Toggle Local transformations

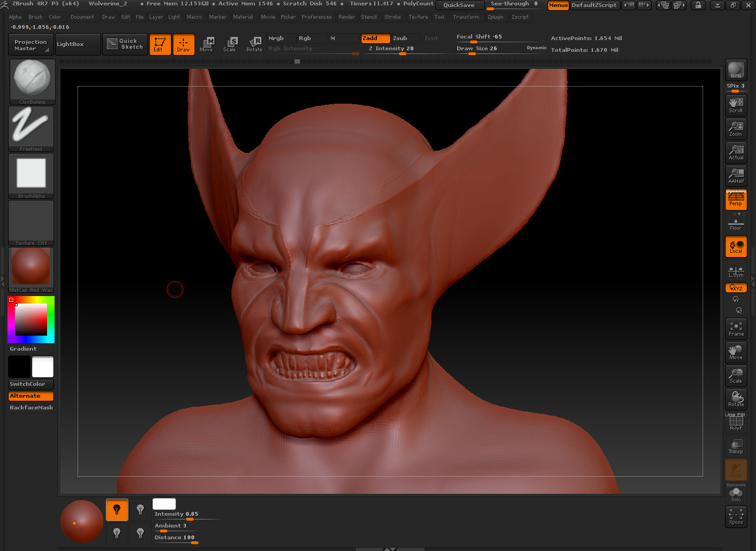click(736, 246)
